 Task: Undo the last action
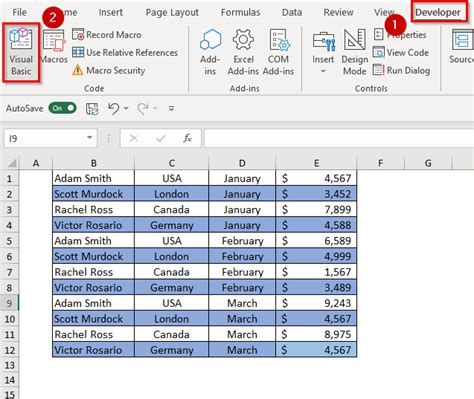click(114, 109)
